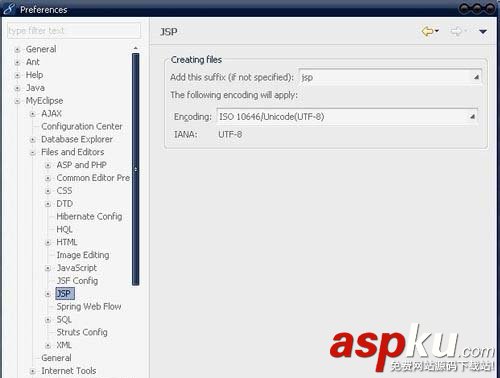Select the Help label
Image resolution: width=500 pixels, height=378 pixels.
(x=34, y=75)
